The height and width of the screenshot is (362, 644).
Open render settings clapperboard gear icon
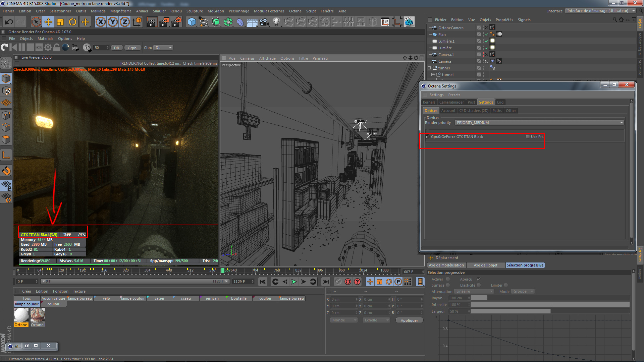click(x=176, y=22)
